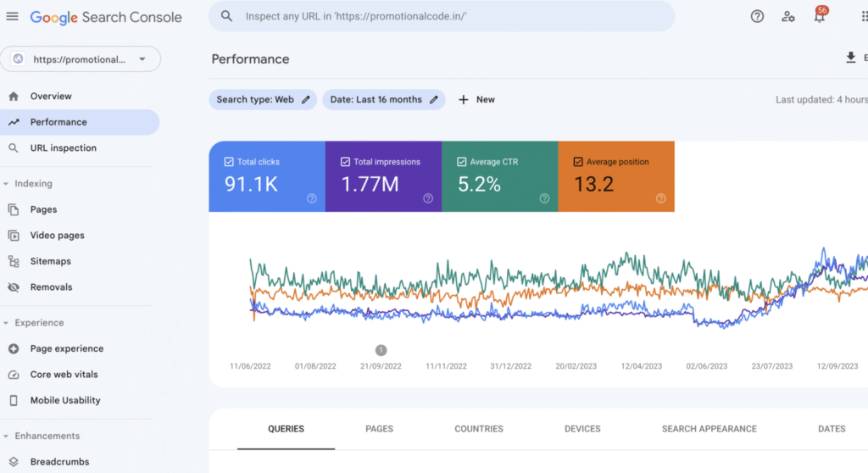Collapse the Experience section
868x473 pixels.
point(7,323)
